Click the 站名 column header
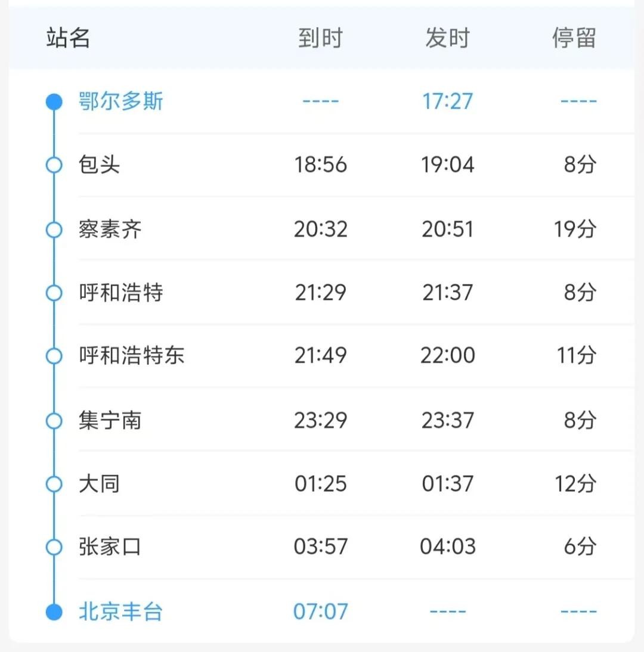This screenshot has height=652, width=644. [68, 38]
